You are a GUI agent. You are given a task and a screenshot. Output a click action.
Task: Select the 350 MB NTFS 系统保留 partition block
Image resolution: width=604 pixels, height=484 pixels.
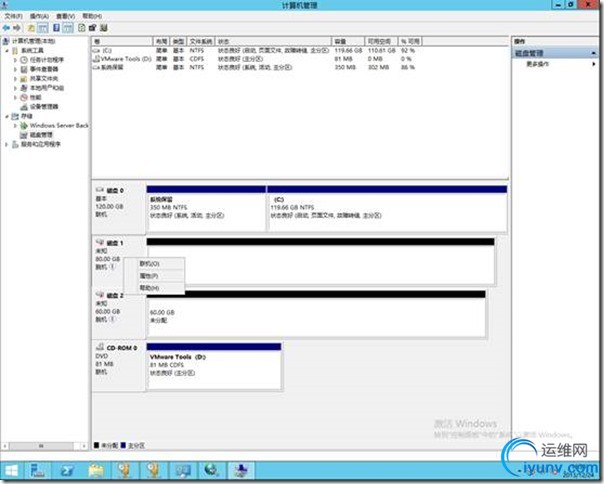click(206, 208)
